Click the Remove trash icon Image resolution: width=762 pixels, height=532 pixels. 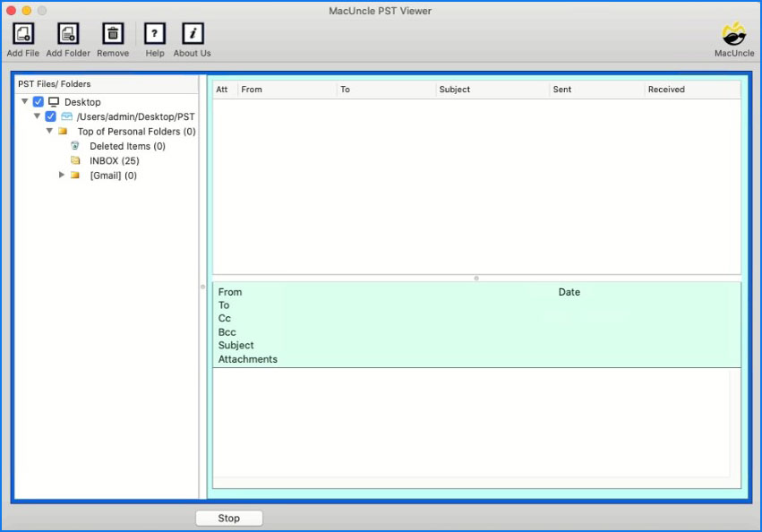click(x=113, y=34)
